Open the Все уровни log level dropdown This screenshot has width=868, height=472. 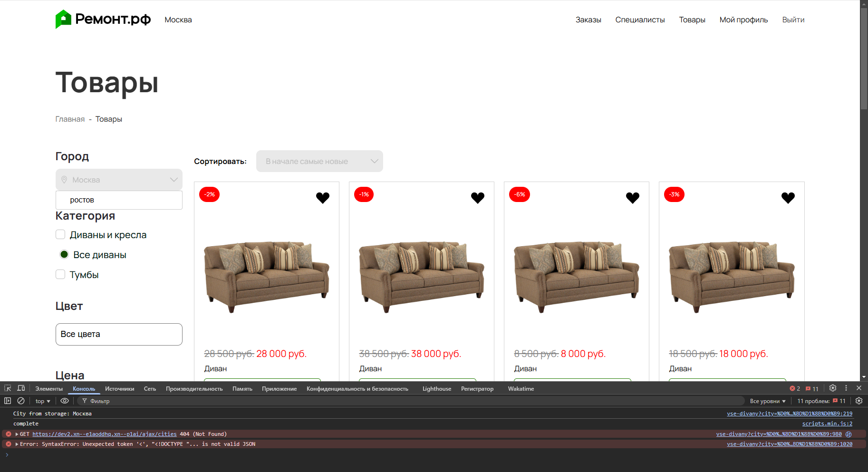tap(767, 401)
